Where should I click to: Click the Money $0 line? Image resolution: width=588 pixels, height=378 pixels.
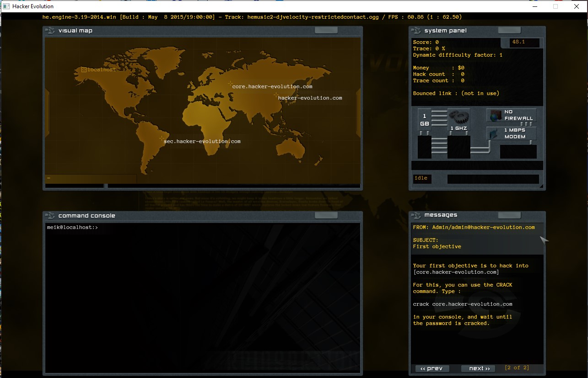(x=439, y=68)
